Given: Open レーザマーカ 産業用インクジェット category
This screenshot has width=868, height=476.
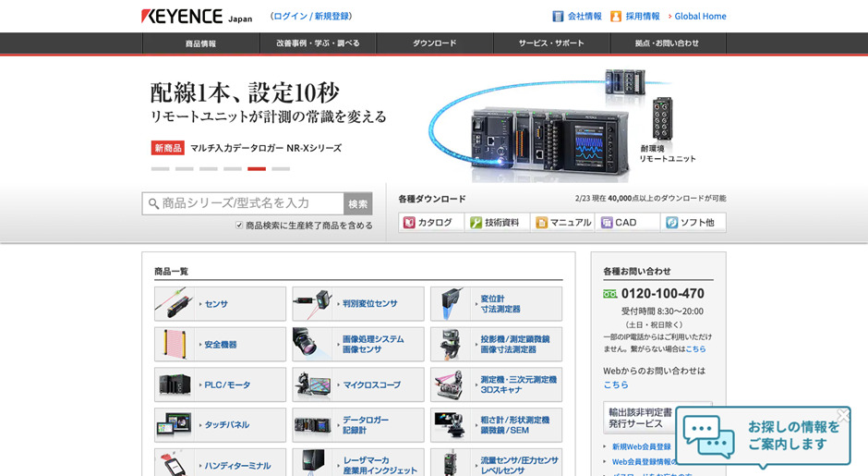Looking at the screenshot, I should 358,463.
